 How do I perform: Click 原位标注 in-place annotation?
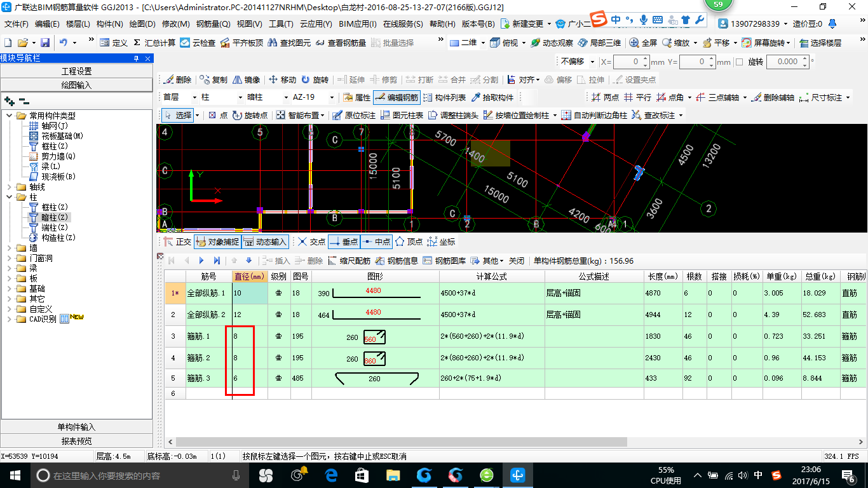click(353, 115)
